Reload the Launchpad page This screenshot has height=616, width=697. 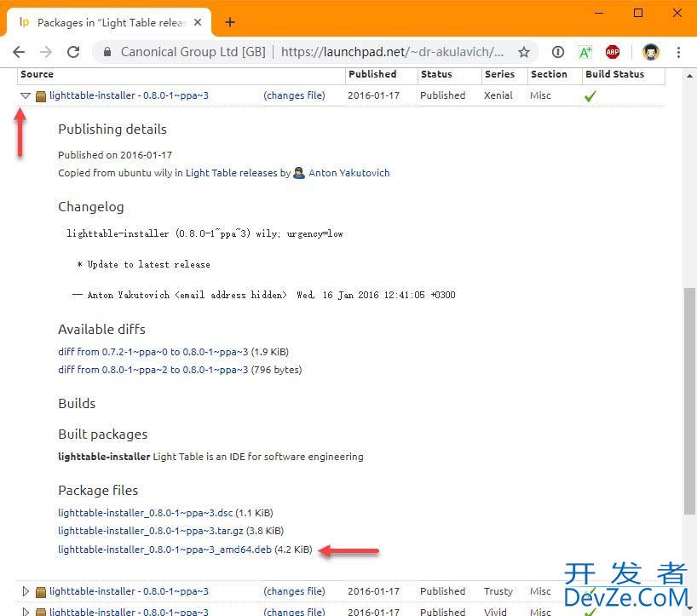click(73, 52)
